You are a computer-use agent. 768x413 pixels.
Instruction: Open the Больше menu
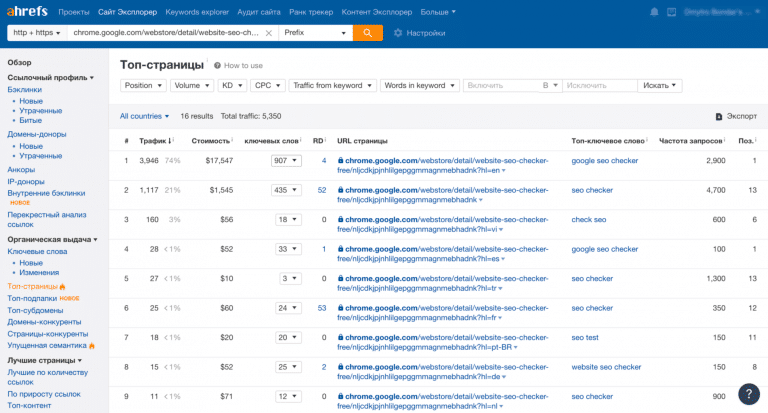pos(438,12)
